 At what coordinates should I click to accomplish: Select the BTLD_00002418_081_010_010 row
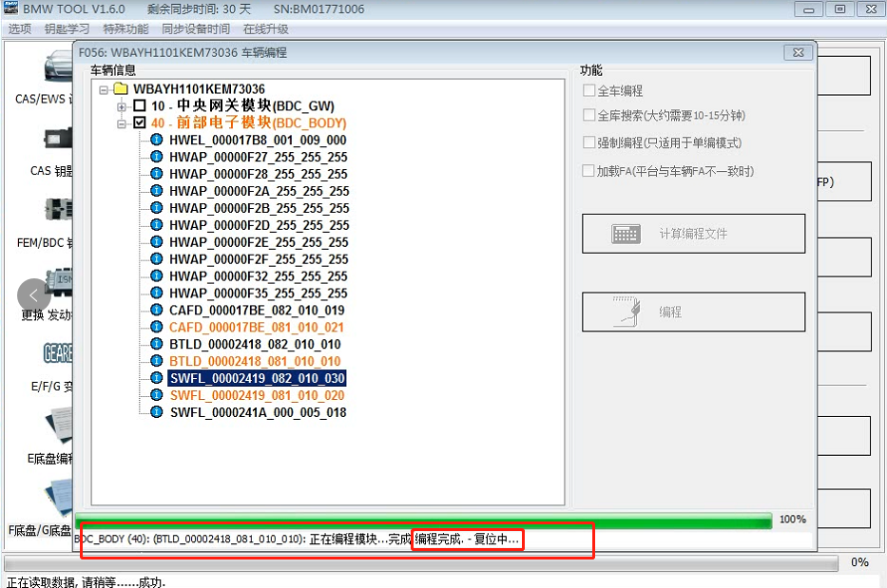point(255,361)
